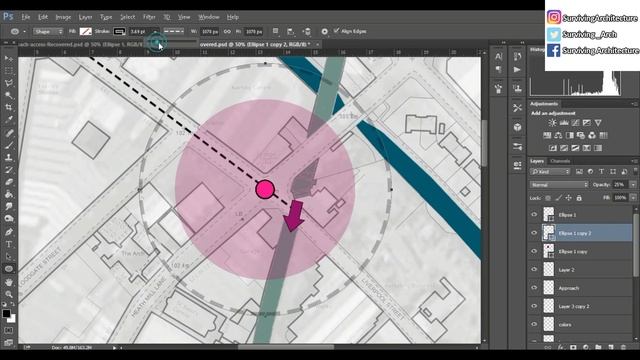Add a Curves adjustment

click(x=575, y=122)
